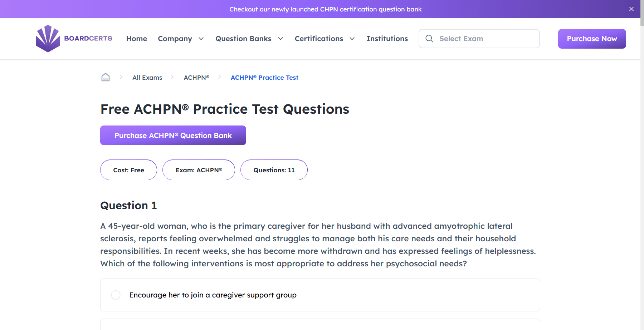Click the BoardCerts logo icon
644x330 pixels.
click(48, 39)
